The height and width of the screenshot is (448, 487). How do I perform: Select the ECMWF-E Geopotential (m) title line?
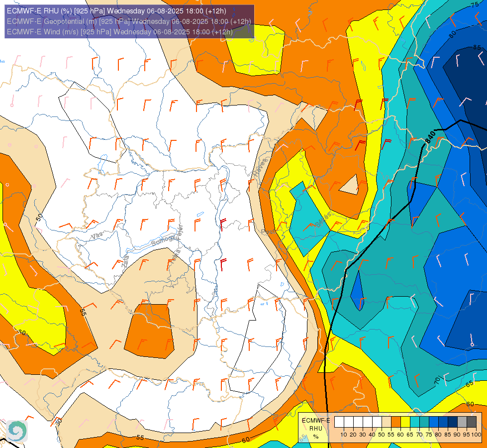[x=129, y=21]
